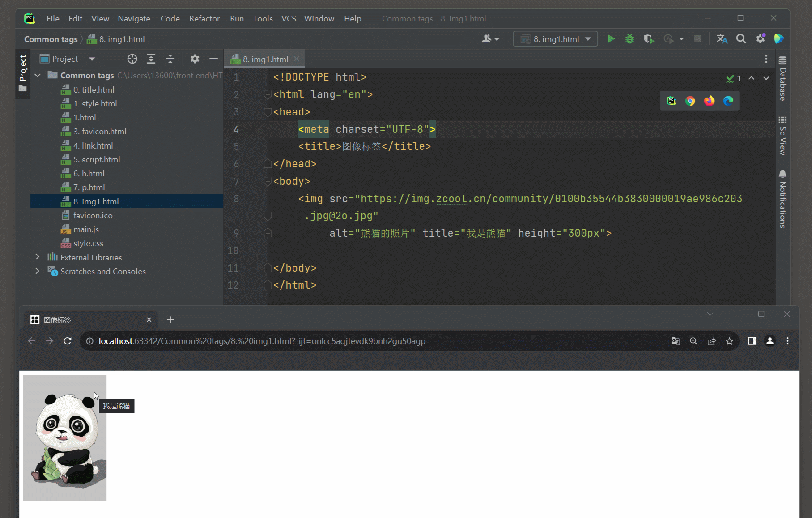Open the Refactor menu
812x518 pixels.
click(x=204, y=18)
